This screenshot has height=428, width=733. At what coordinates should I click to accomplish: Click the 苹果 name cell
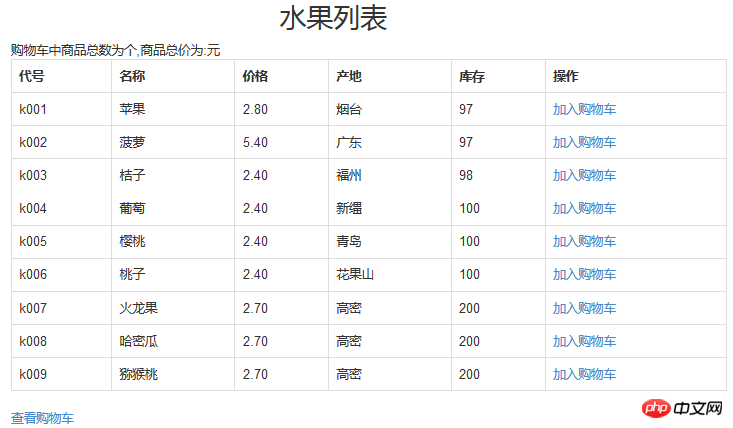[132, 109]
